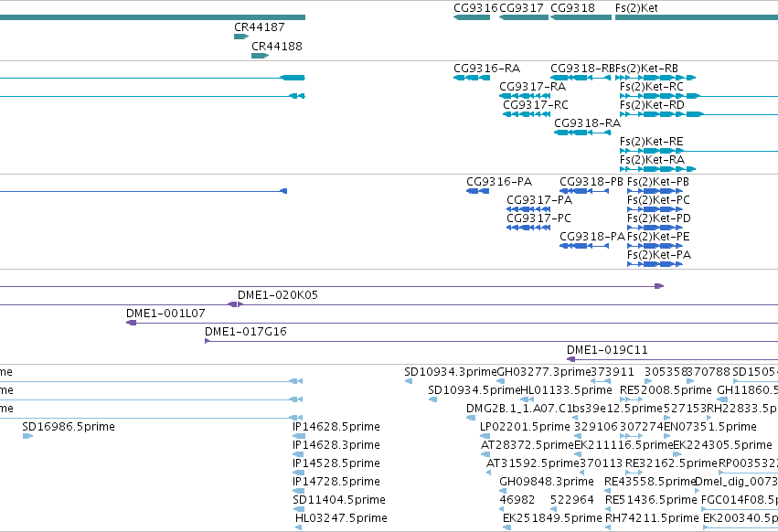Image resolution: width=778 pixels, height=532 pixels.
Task: Click the HL01133.5prime EST label
Action: (566, 390)
